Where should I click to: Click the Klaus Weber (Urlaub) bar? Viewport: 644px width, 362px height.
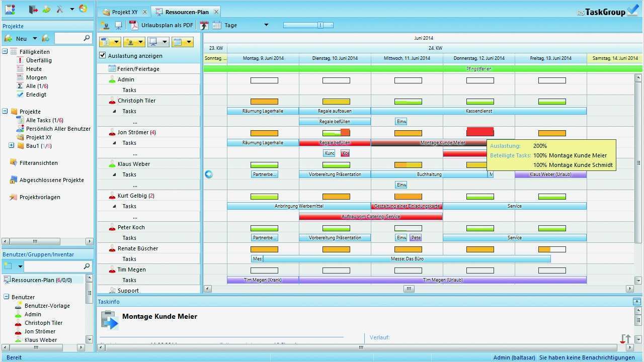pyautogui.click(x=550, y=174)
